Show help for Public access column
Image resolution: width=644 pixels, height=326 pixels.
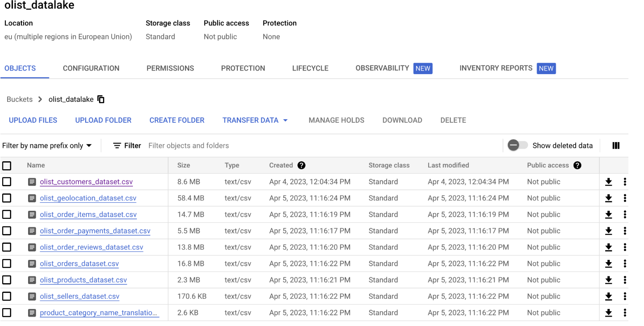578,165
